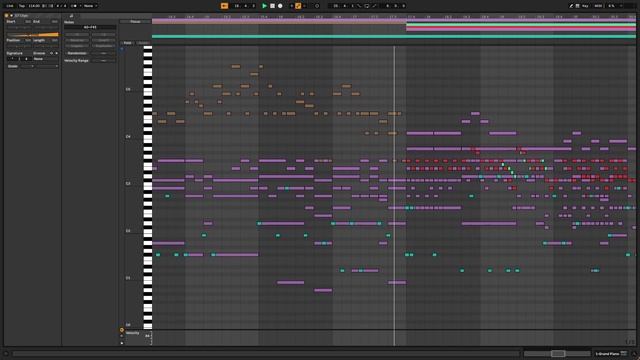
Task: Click the orange clip loop bar
Action: [32, 35]
